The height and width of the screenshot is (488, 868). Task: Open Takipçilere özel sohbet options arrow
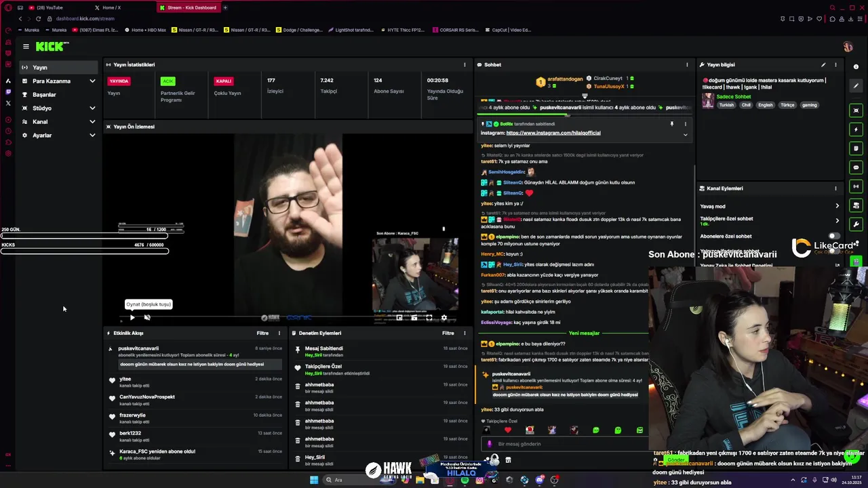point(837,220)
